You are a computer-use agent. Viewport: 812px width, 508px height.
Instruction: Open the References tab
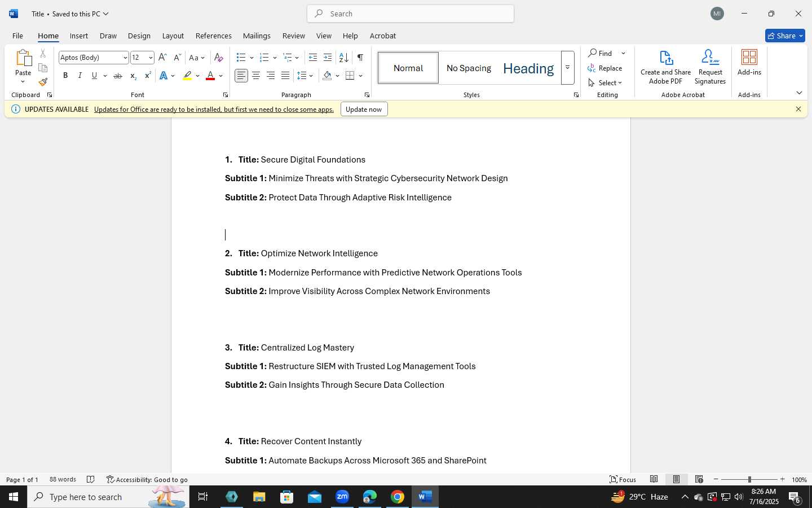pos(214,36)
